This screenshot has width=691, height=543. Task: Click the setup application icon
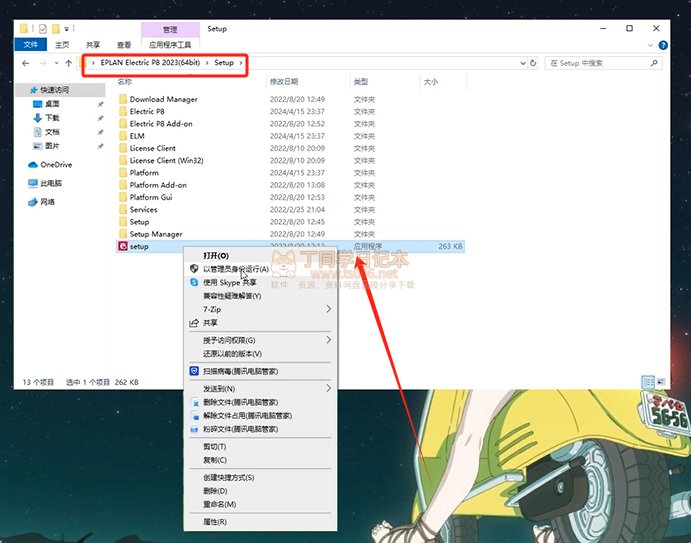(123, 246)
